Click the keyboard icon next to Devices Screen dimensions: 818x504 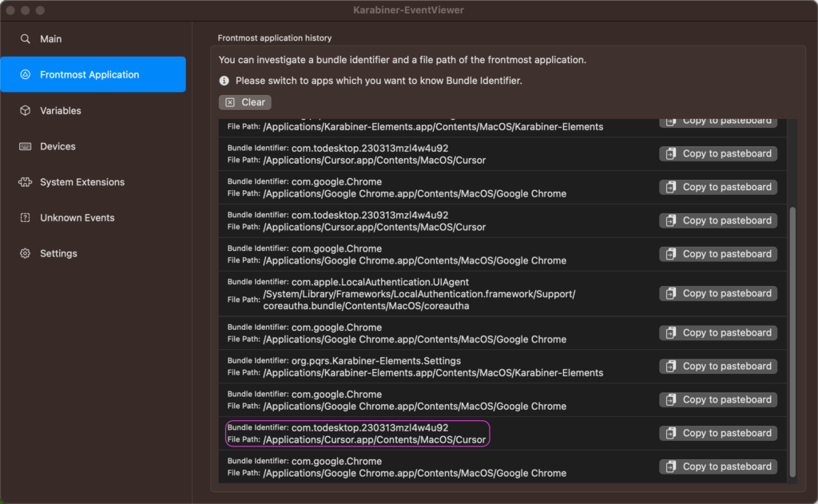(x=25, y=147)
